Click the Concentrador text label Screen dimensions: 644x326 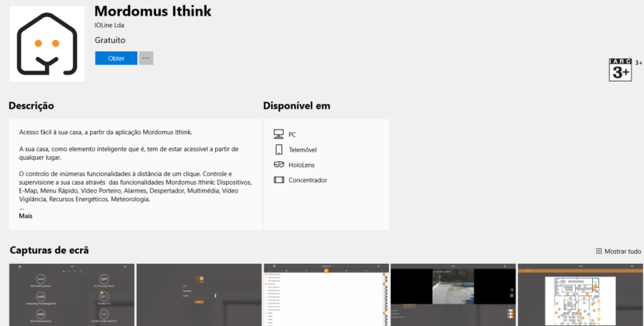coord(308,180)
